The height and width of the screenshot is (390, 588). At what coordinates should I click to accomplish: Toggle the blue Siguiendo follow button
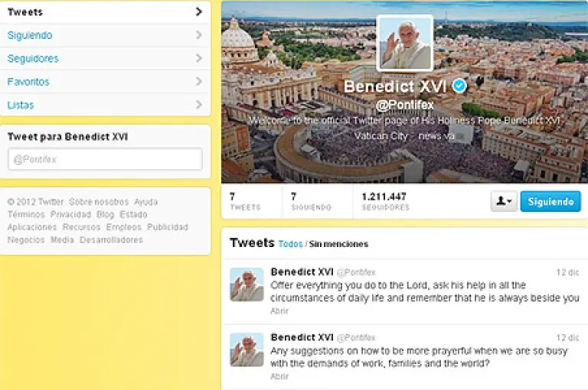click(x=550, y=201)
